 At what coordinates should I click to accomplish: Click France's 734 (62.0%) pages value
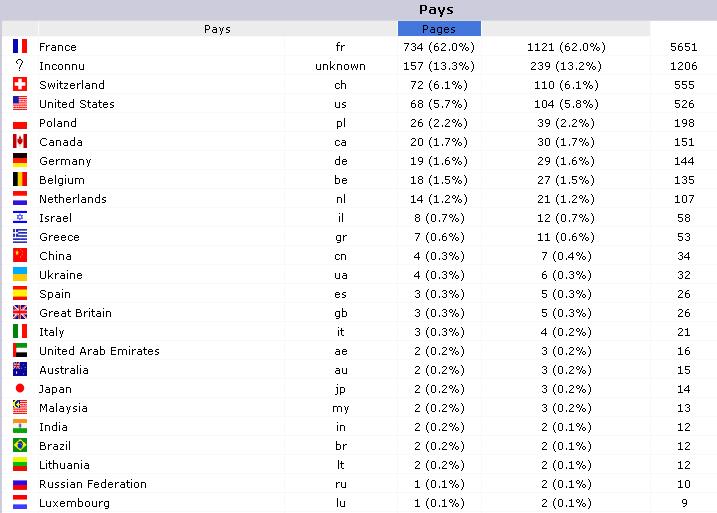click(439, 47)
